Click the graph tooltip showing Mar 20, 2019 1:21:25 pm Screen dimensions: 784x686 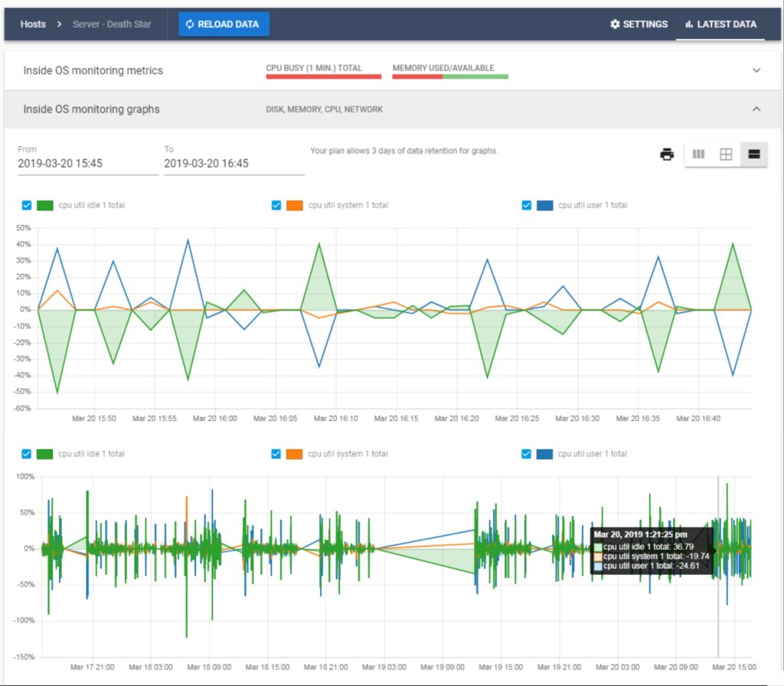tap(652, 550)
